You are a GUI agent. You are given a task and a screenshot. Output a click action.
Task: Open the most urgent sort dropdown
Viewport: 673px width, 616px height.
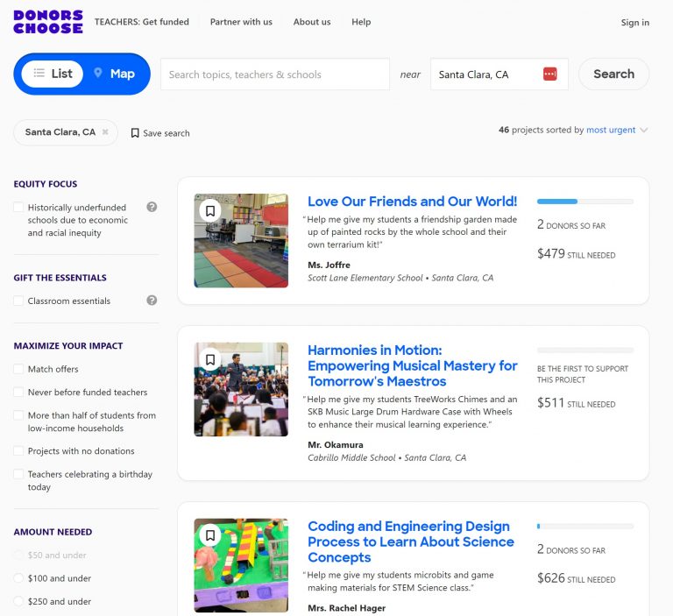[x=617, y=130]
